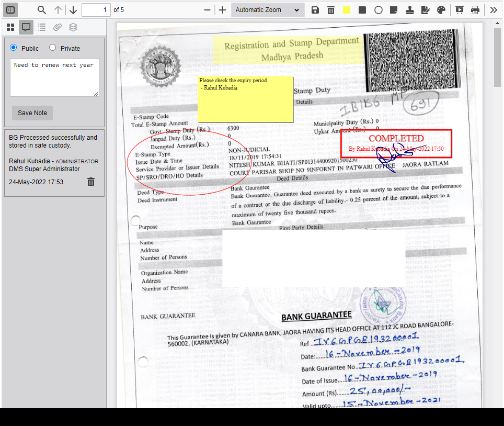Open the layers panel

73,27
